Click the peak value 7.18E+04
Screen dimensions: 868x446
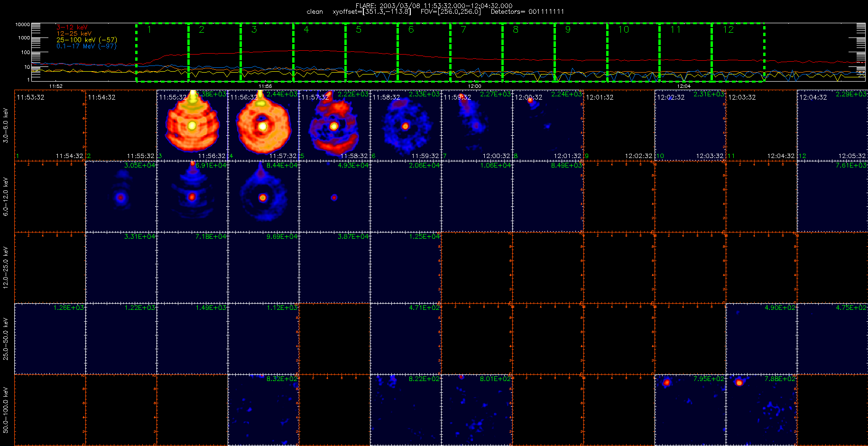point(211,236)
